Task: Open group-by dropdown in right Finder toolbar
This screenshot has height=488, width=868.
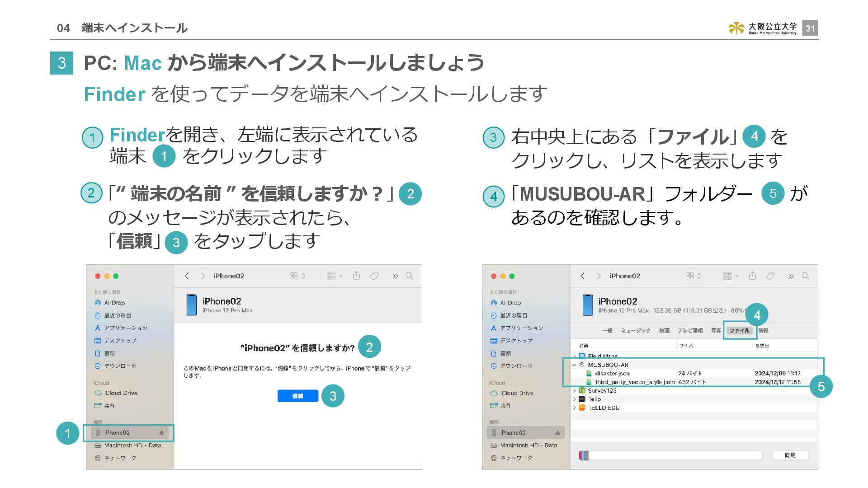Action: click(731, 276)
